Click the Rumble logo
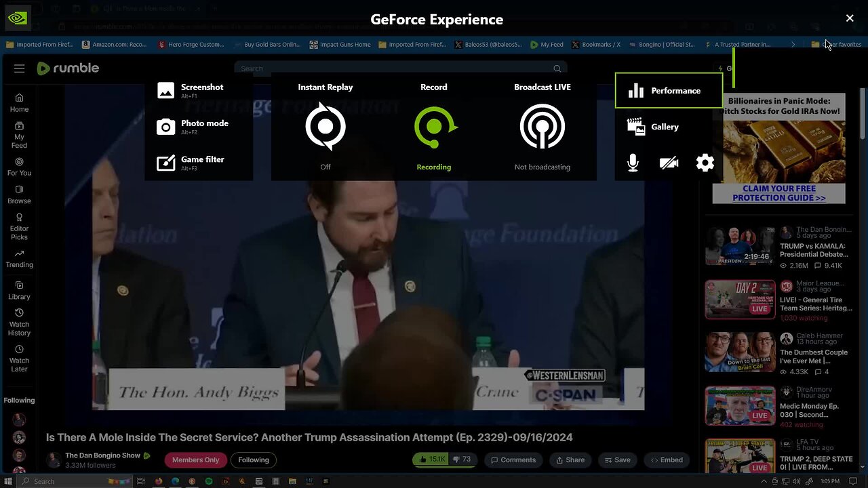868x488 pixels. [x=68, y=68]
